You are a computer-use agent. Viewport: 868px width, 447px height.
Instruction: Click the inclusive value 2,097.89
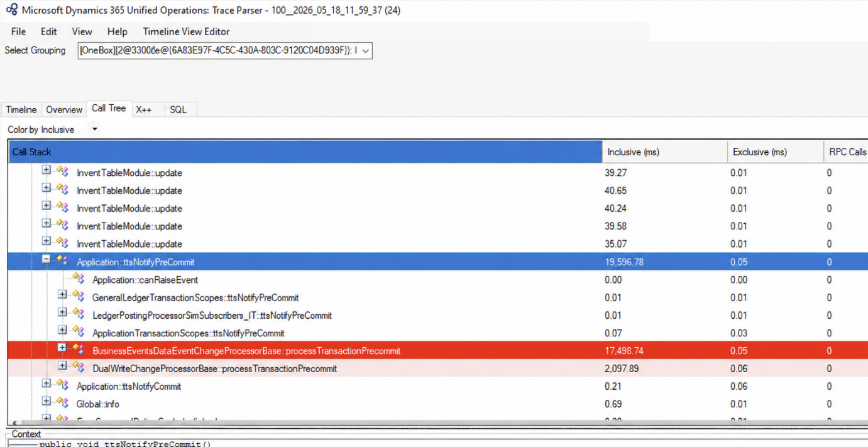pos(622,368)
